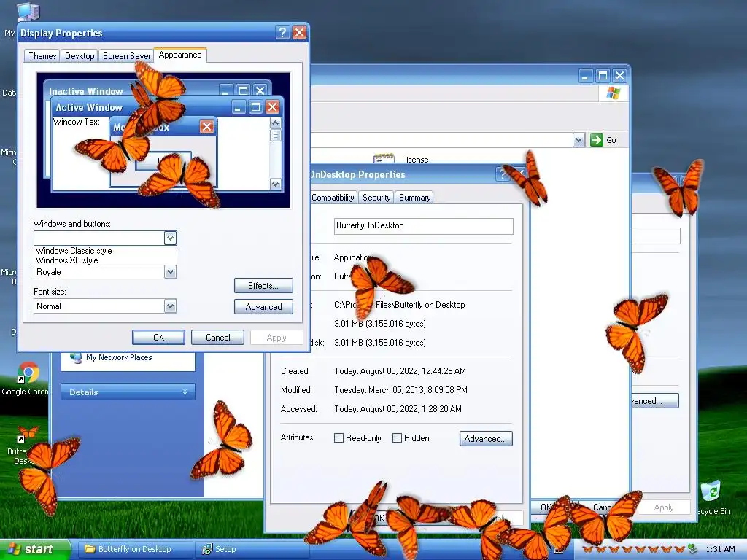Click the Modified date value text

pyautogui.click(x=400, y=390)
